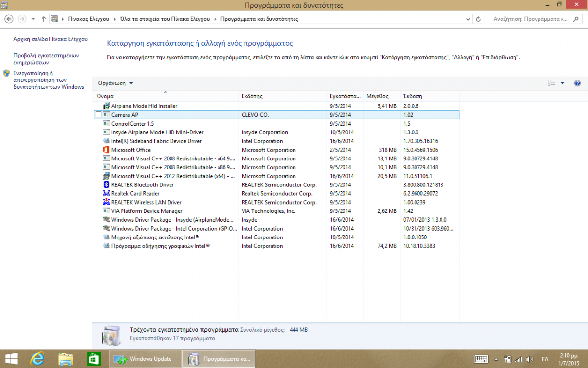Sort by the Έκδοση column header
This screenshot has height=368, width=588.
(430, 96)
